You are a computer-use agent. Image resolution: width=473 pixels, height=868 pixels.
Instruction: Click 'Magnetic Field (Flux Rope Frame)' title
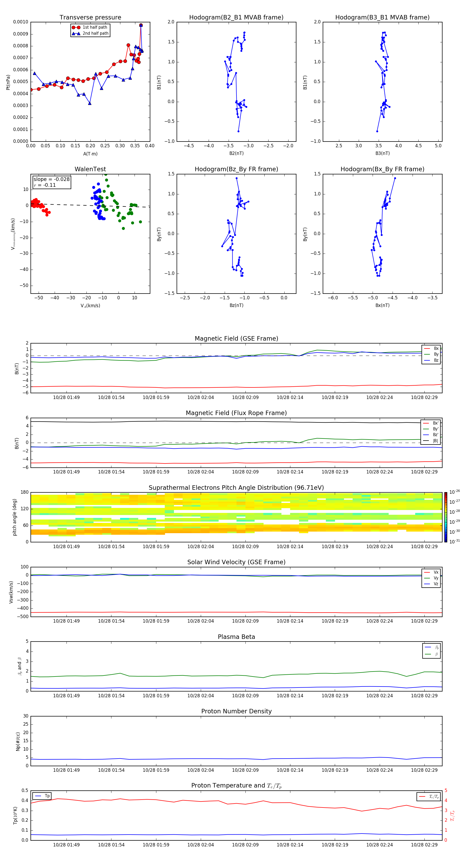click(x=236, y=413)
